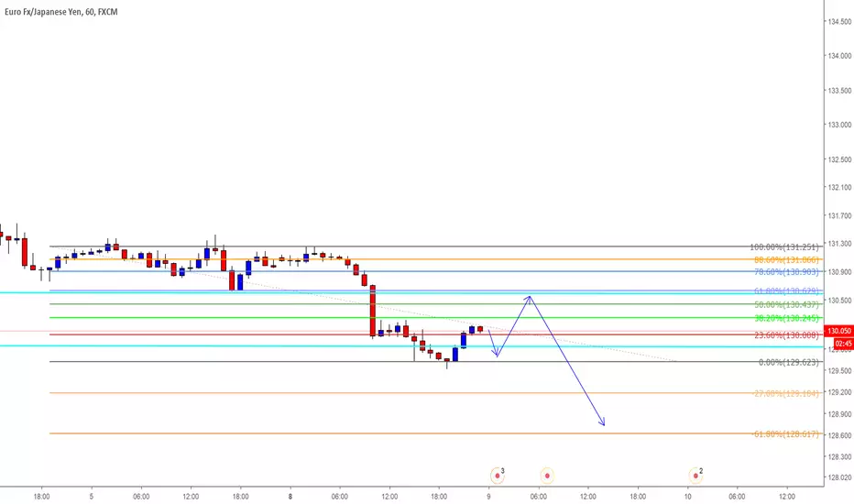Open the unbadged economic event marker
854x504 pixels.
click(x=547, y=476)
